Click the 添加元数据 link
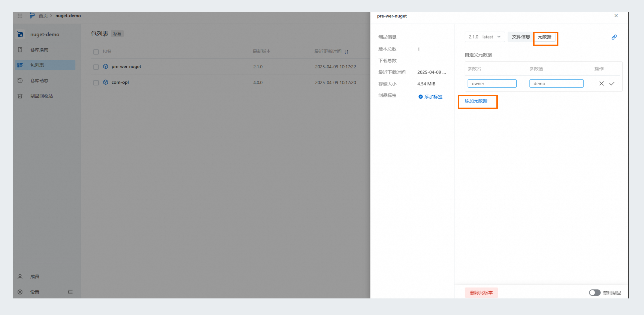644x315 pixels. pyautogui.click(x=476, y=101)
